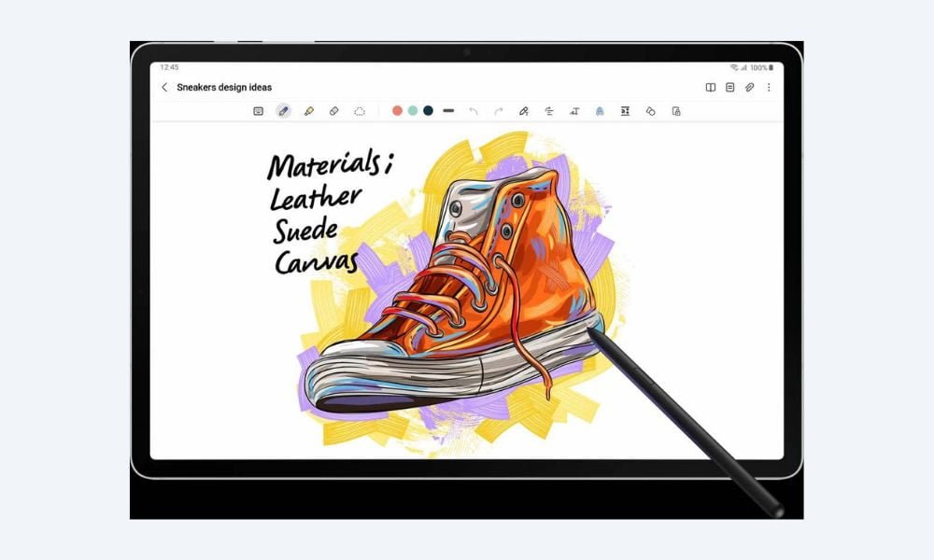This screenshot has width=934, height=560.
Task: Open the pen thickness selector
Action: coord(448,111)
